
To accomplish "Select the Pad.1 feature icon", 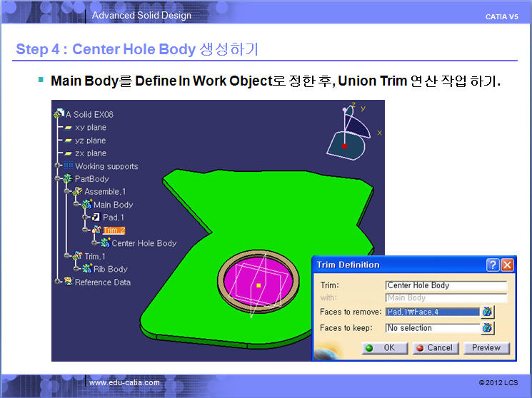I will pos(96,218).
